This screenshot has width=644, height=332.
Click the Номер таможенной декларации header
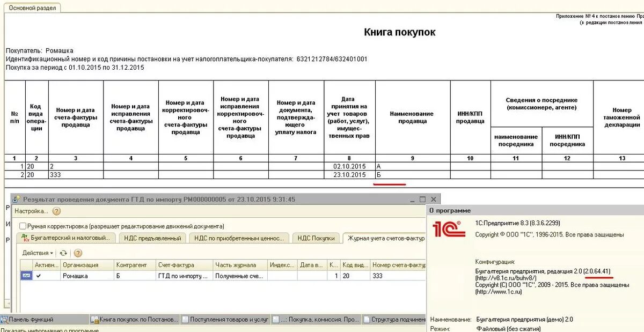pyautogui.click(x=621, y=117)
